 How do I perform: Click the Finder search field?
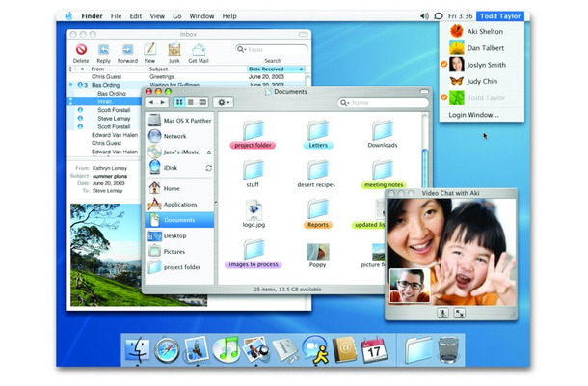[384, 103]
